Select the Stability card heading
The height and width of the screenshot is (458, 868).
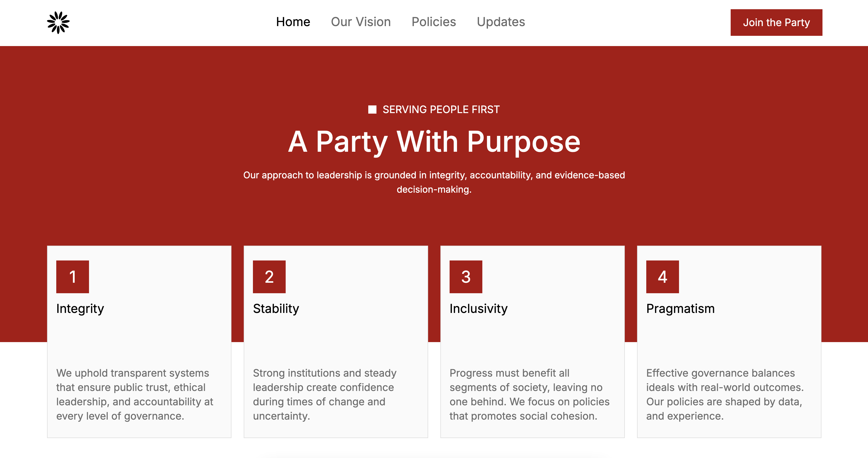point(276,309)
